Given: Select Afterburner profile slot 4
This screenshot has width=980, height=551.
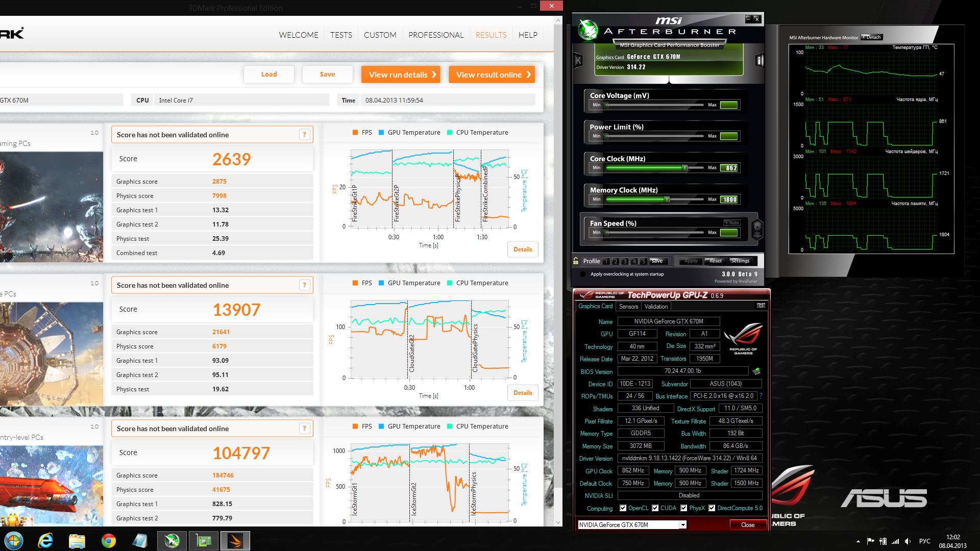Looking at the screenshot, I should click(634, 261).
